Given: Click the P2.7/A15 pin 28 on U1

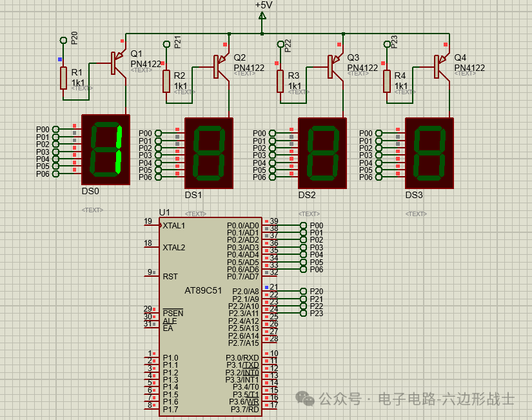Looking at the screenshot, I should [x=270, y=342].
